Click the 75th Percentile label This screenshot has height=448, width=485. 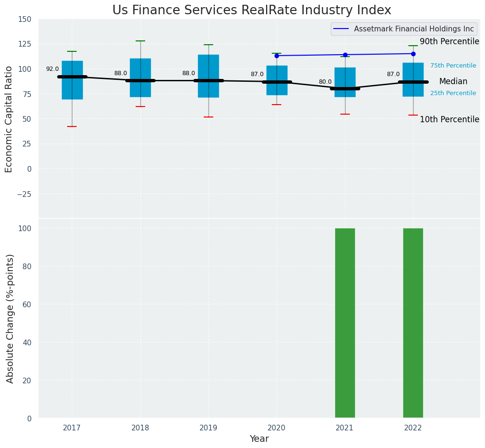coord(453,66)
